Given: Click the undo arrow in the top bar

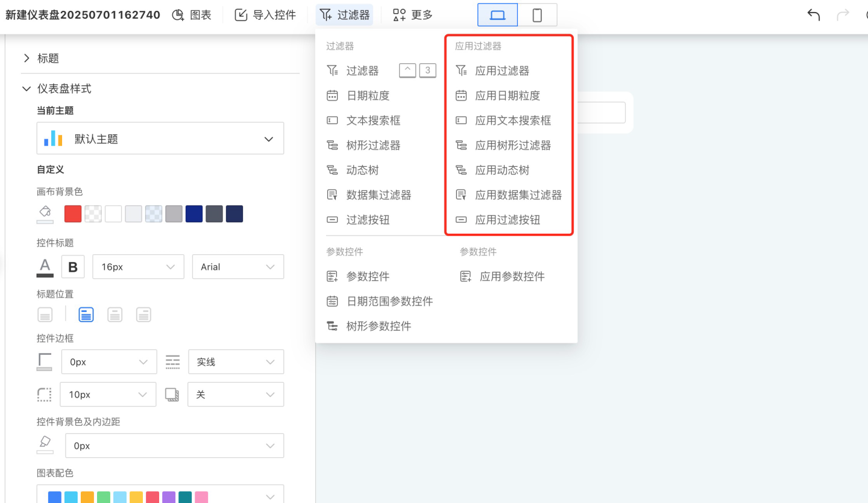Looking at the screenshot, I should (814, 15).
